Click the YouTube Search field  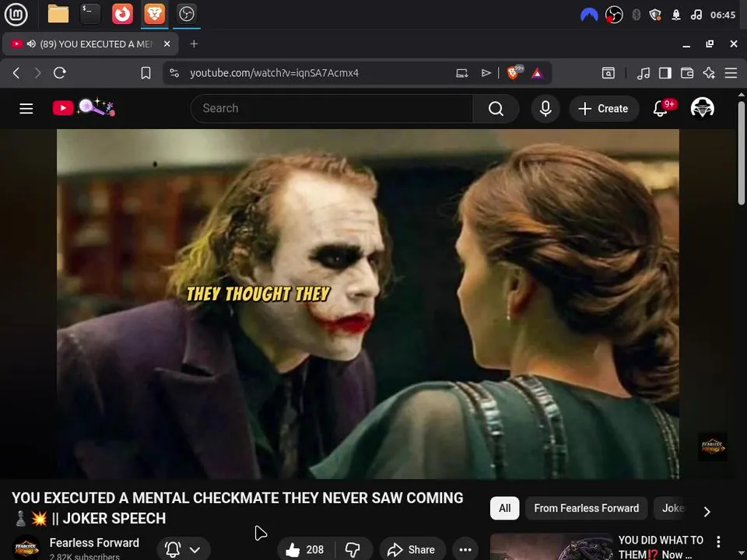click(x=332, y=109)
